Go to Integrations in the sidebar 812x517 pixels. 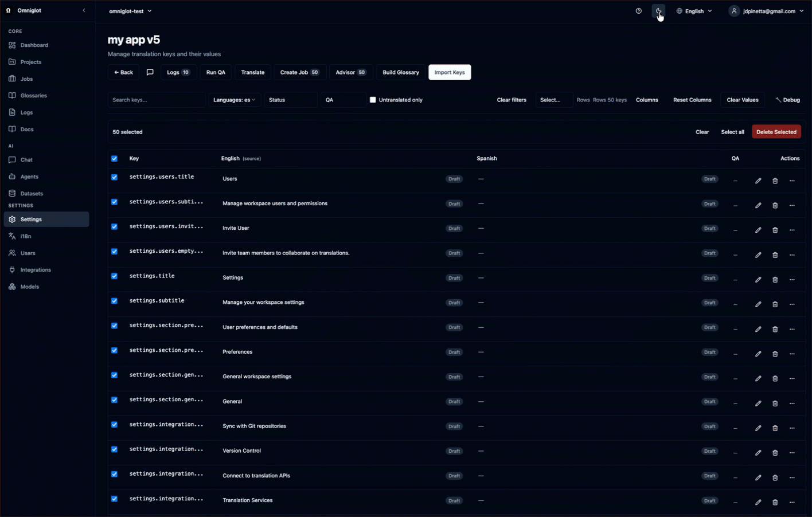tap(46, 270)
